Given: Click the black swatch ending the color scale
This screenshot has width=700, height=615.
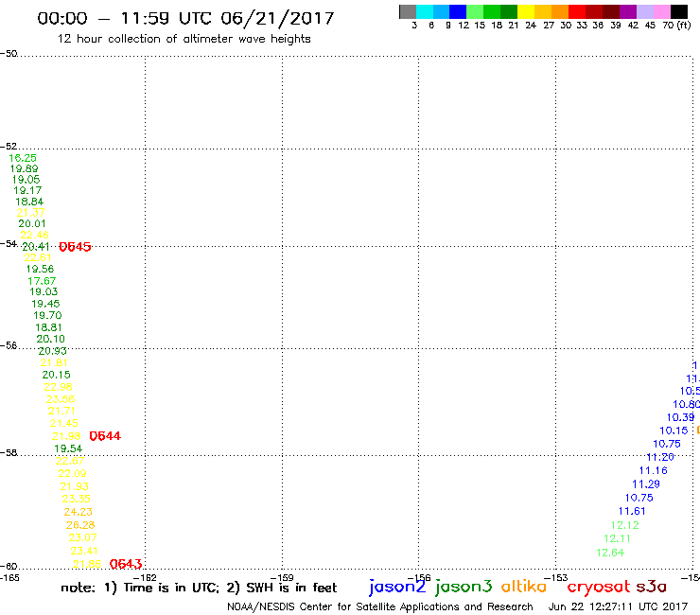Looking at the screenshot, I should pyautogui.click(x=679, y=11).
